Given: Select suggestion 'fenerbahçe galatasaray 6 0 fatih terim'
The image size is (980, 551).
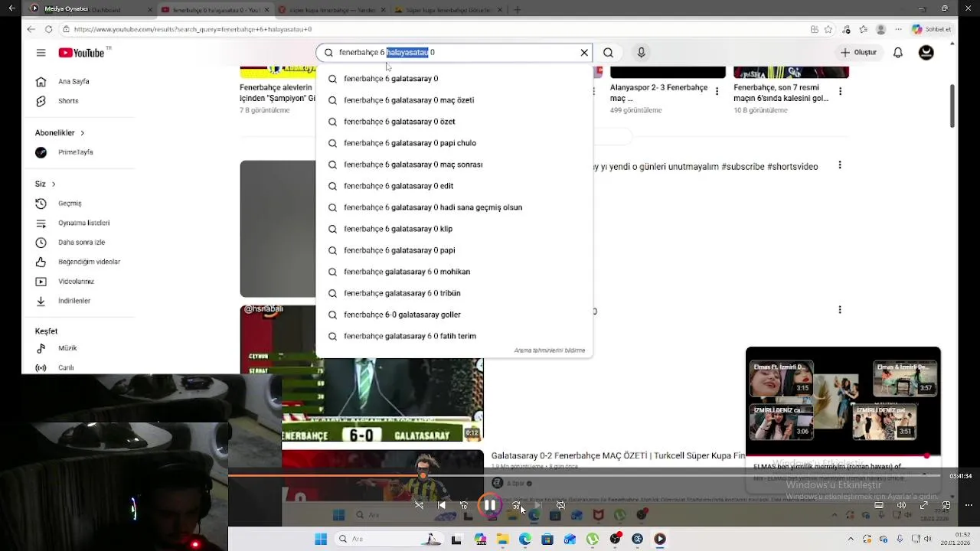Looking at the screenshot, I should tap(454, 336).
